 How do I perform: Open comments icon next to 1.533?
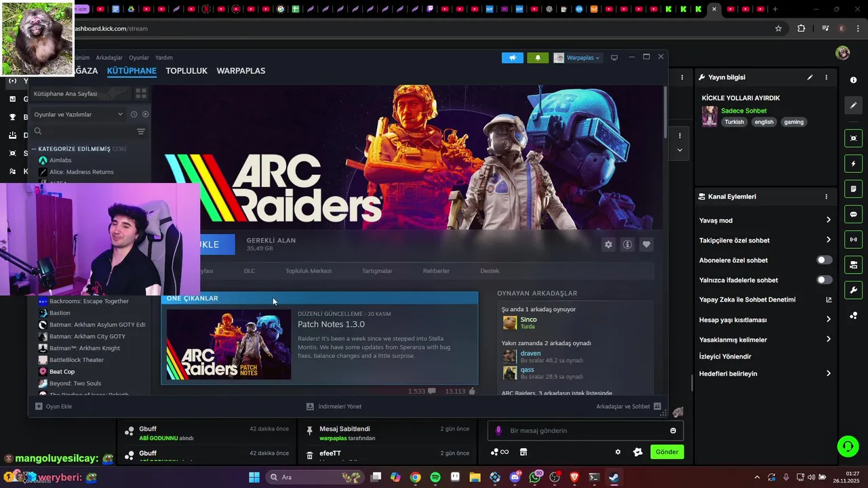click(432, 391)
